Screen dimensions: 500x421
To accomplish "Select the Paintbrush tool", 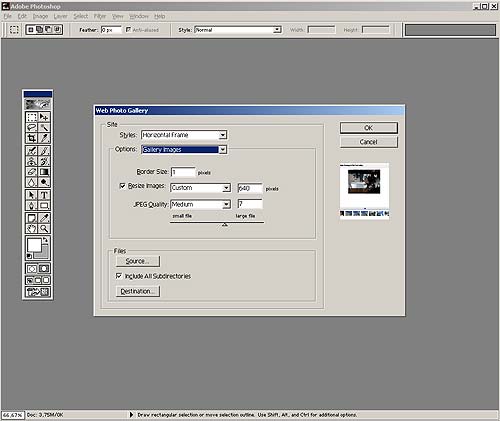I will 44,151.
